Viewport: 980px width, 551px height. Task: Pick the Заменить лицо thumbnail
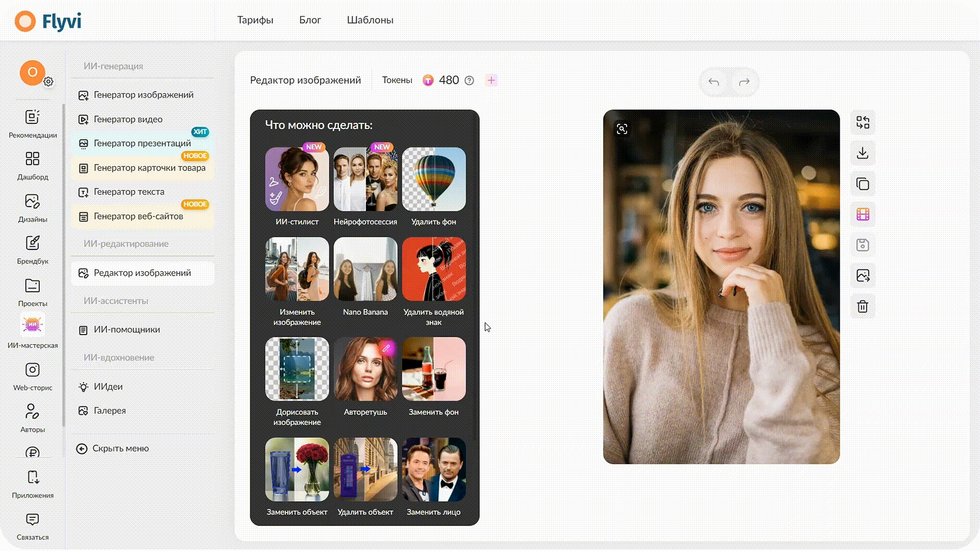coord(434,469)
